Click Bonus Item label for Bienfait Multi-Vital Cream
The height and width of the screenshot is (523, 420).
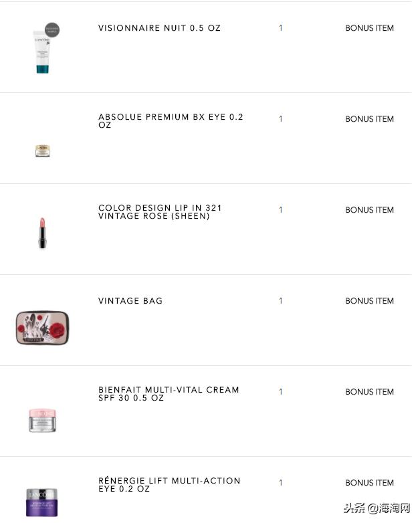pos(369,392)
